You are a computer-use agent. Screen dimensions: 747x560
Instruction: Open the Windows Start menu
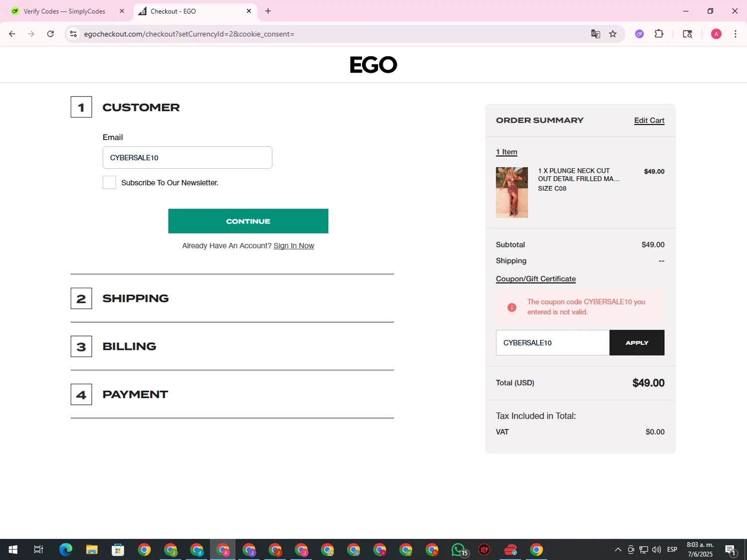tap(13, 550)
